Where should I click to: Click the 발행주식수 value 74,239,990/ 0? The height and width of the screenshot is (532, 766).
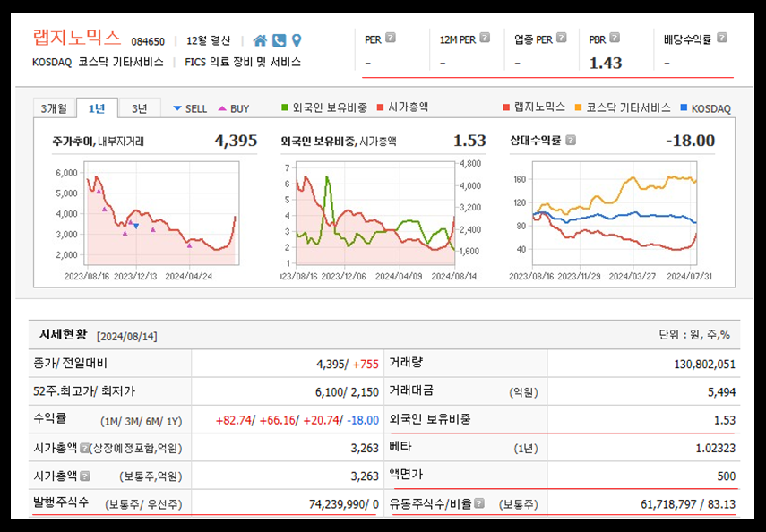(x=344, y=504)
